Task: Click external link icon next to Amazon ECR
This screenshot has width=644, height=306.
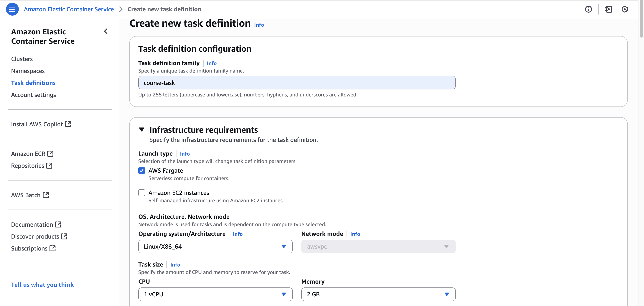Action: point(51,153)
